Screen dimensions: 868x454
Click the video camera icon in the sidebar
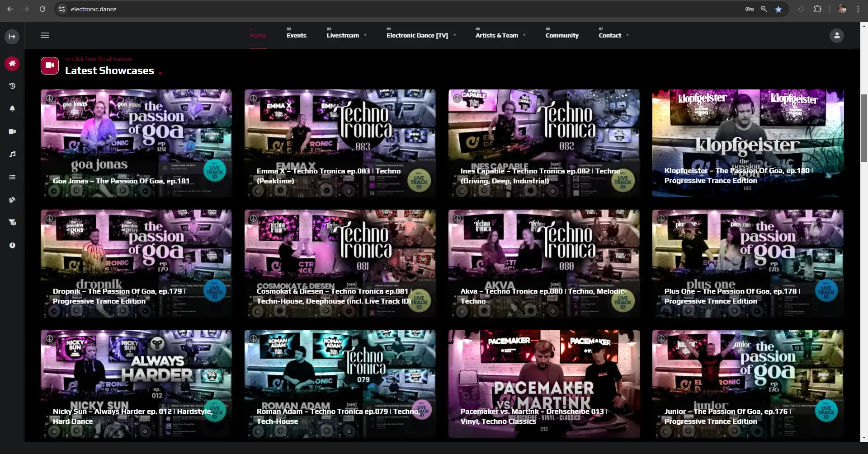pyautogui.click(x=12, y=131)
